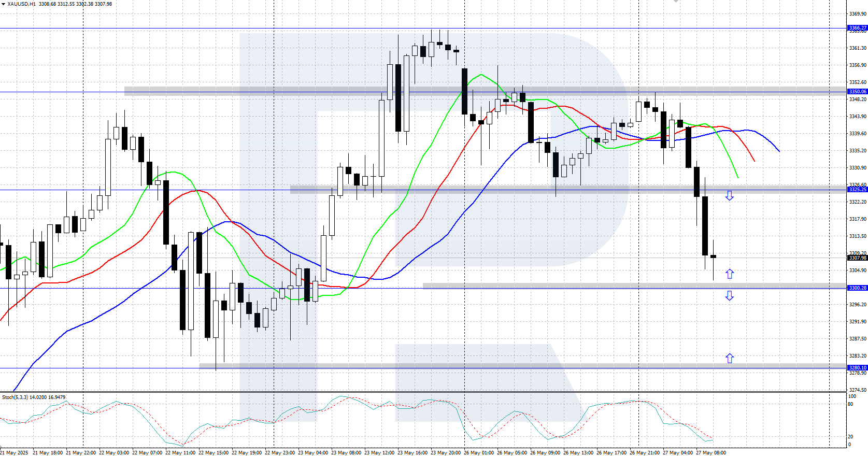The width and height of the screenshot is (868, 456).
Task: Click the triangle before the XAUUSD,H1 title
Action: point(3,4)
